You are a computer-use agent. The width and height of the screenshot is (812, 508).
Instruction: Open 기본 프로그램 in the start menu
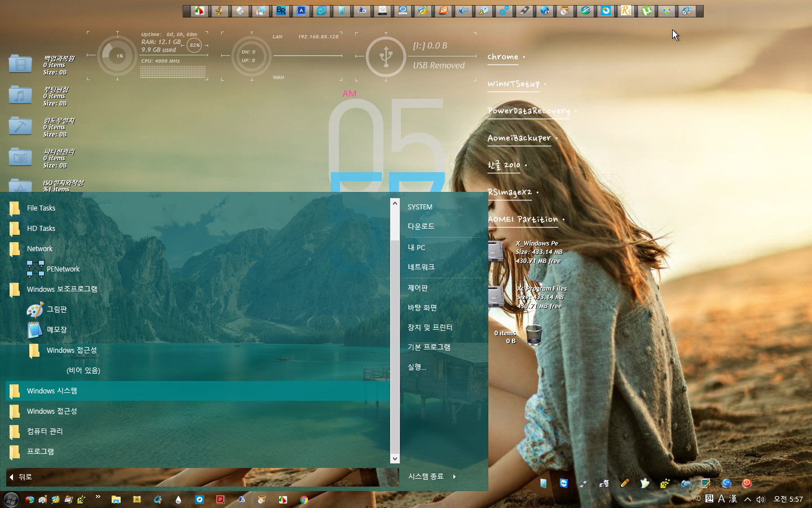click(x=429, y=347)
